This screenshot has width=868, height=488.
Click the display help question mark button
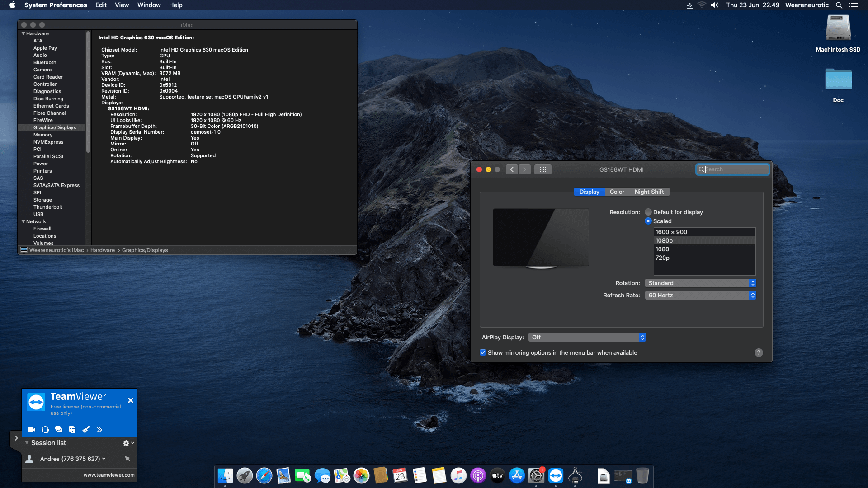coord(759,352)
